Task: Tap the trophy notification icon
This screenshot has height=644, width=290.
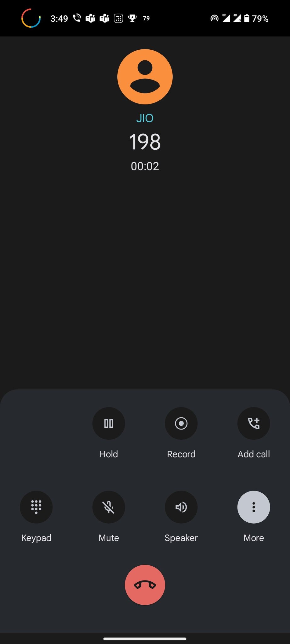Action: pyautogui.click(x=132, y=18)
